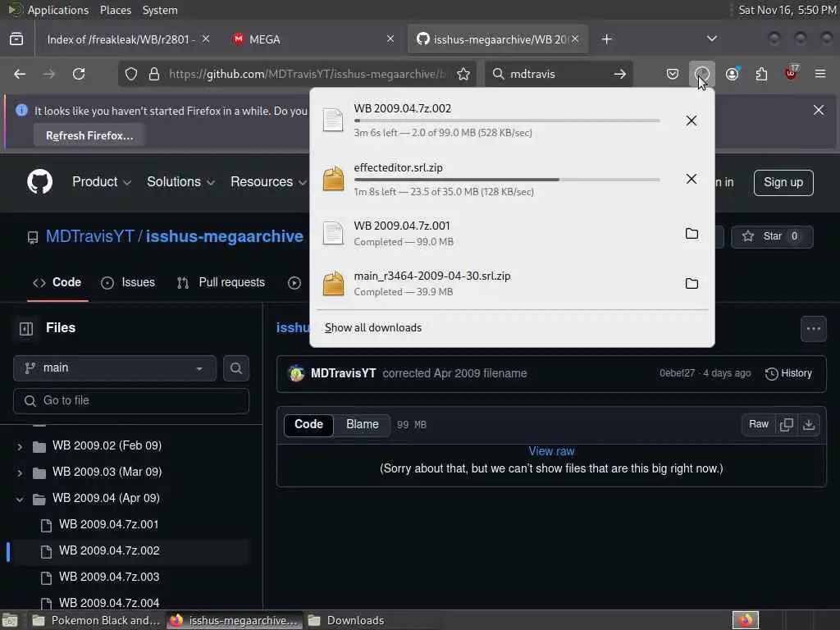This screenshot has width=840, height=630.
Task: Select WB 2009.04.7z.003 in file tree
Action: (109, 577)
